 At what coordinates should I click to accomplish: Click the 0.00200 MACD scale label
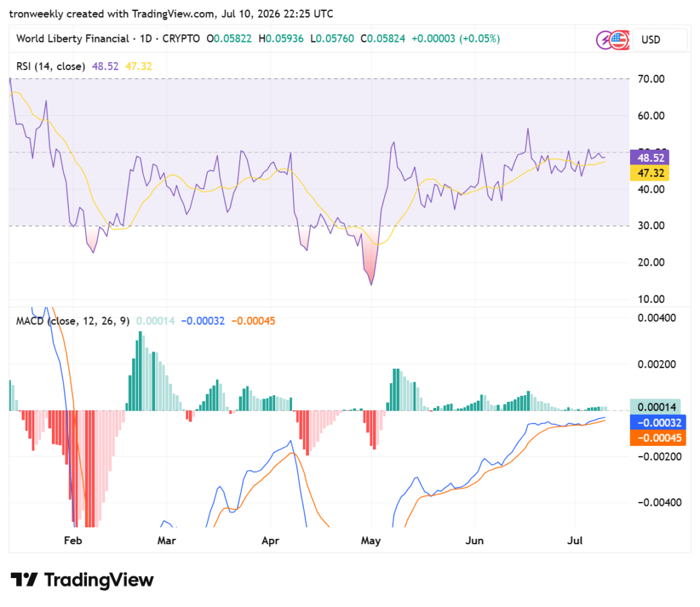pyautogui.click(x=657, y=364)
